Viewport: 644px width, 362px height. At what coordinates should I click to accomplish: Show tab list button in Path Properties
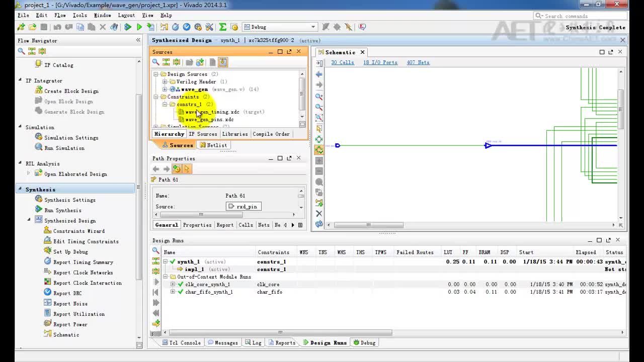[x=300, y=225]
